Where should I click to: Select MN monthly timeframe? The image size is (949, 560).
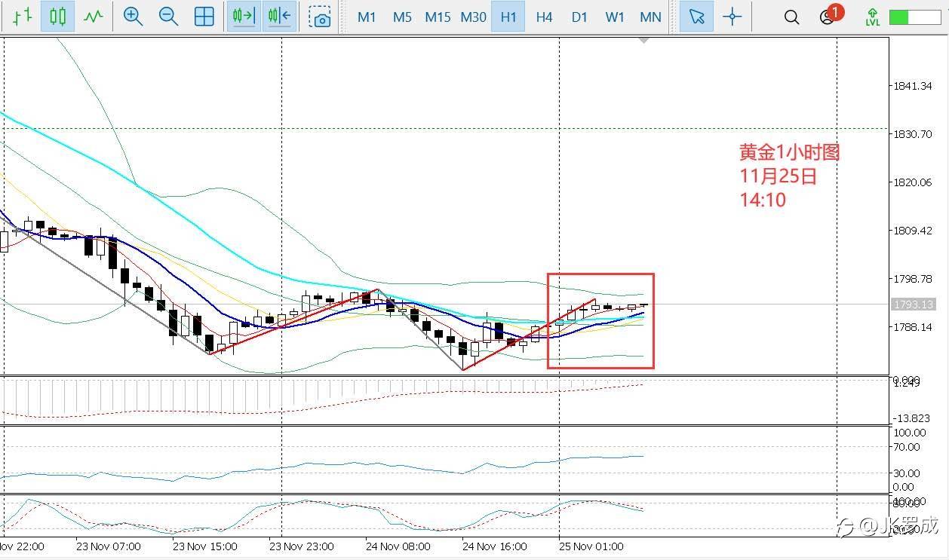click(x=650, y=17)
